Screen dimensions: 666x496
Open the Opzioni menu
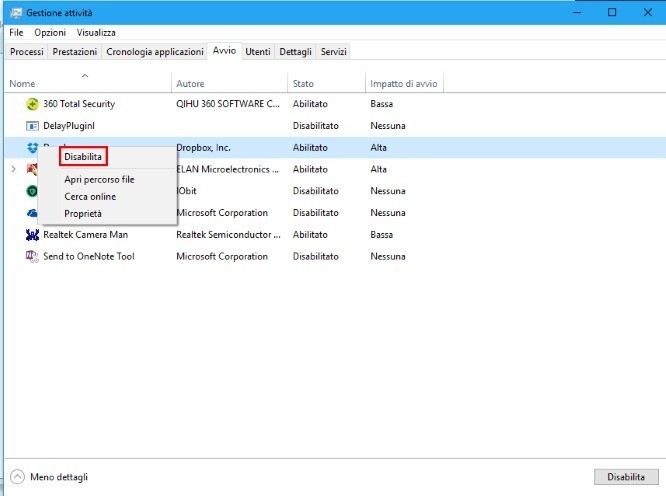coord(50,33)
